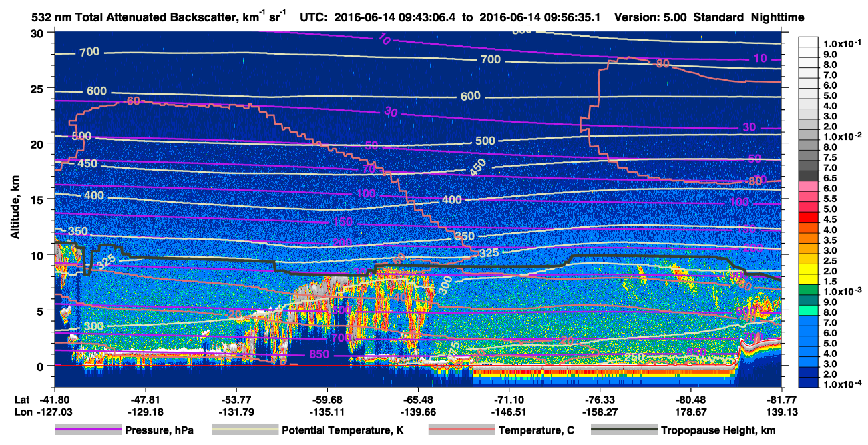
Task: Click the 'Potential Temperature, K' legend label
Action: [x=343, y=431]
